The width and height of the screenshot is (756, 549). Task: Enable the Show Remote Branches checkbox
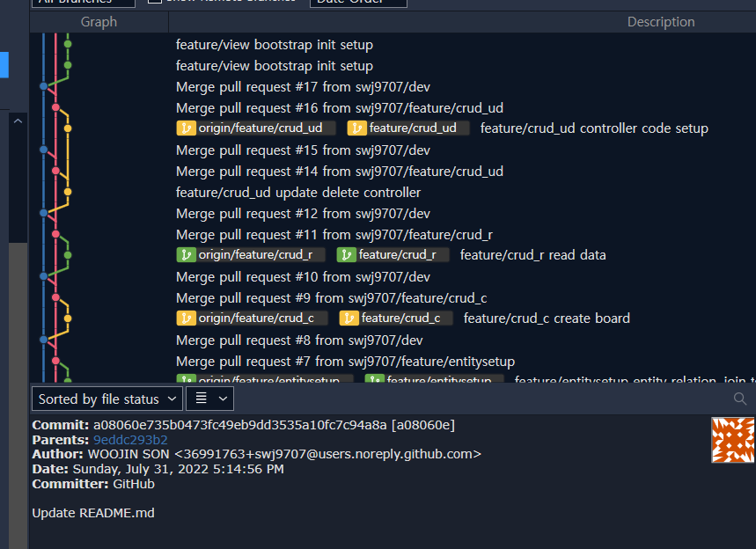(153, 2)
